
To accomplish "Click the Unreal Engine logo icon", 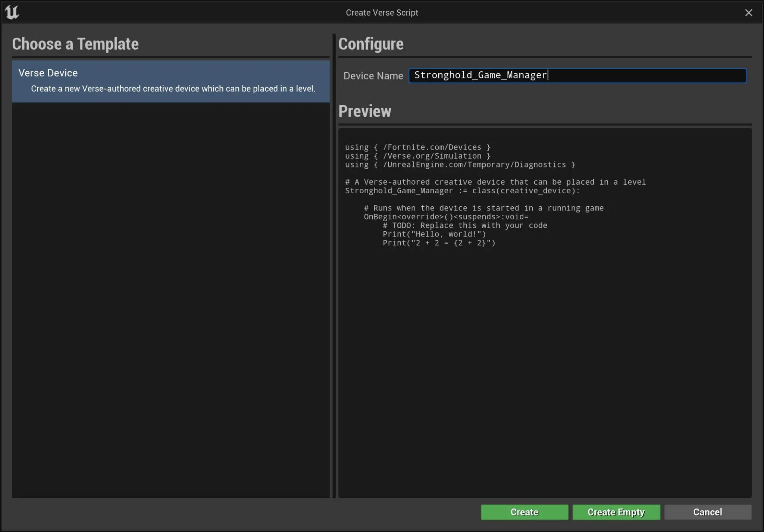I will click(12, 12).
